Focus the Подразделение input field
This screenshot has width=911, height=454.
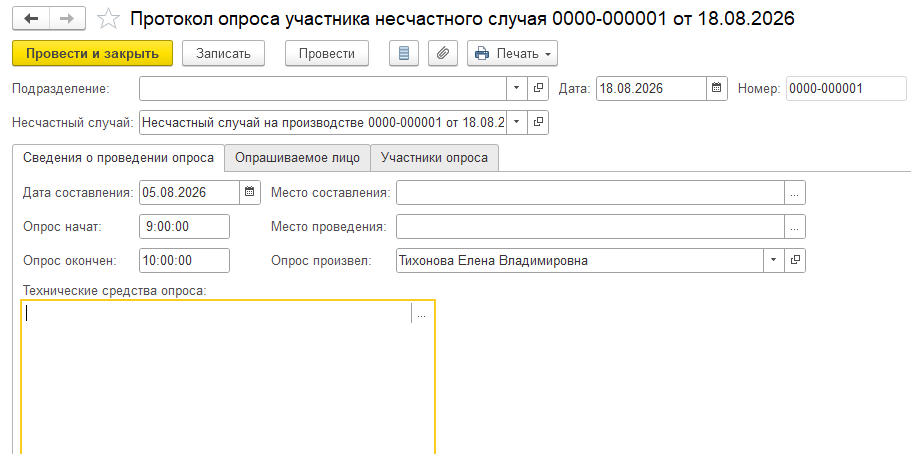(323, 88)
